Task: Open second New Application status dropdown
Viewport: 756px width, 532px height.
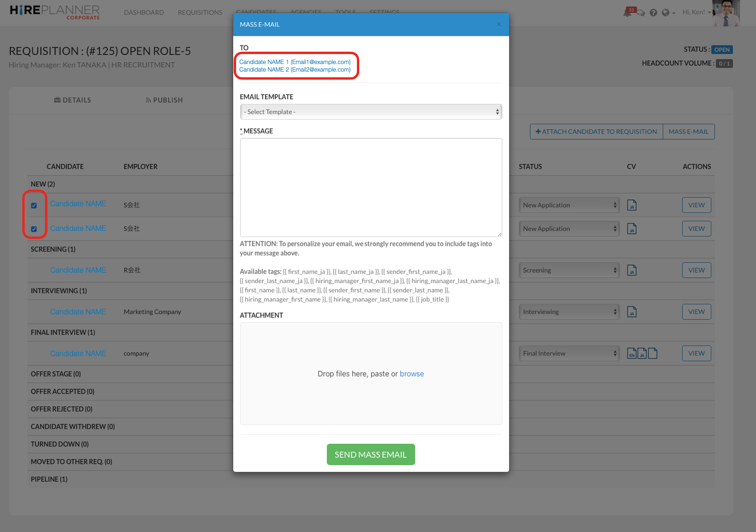Action: (569, 229)
